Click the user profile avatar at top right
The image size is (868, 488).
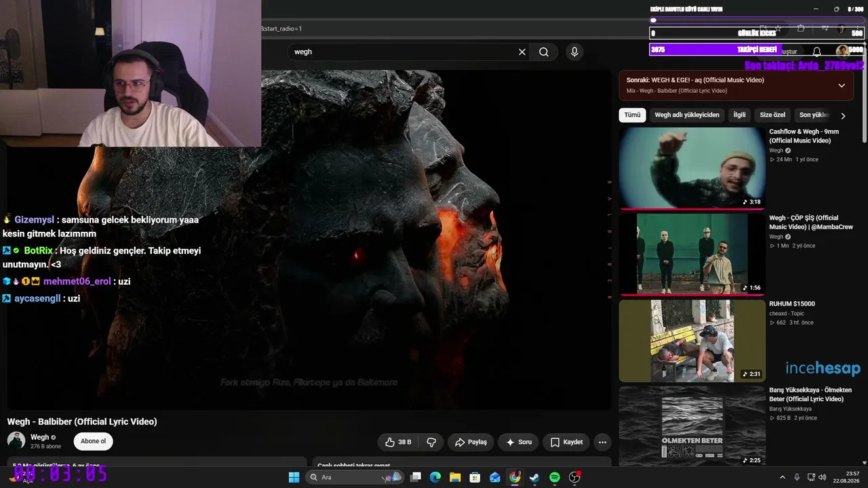(x=842, y=51)
